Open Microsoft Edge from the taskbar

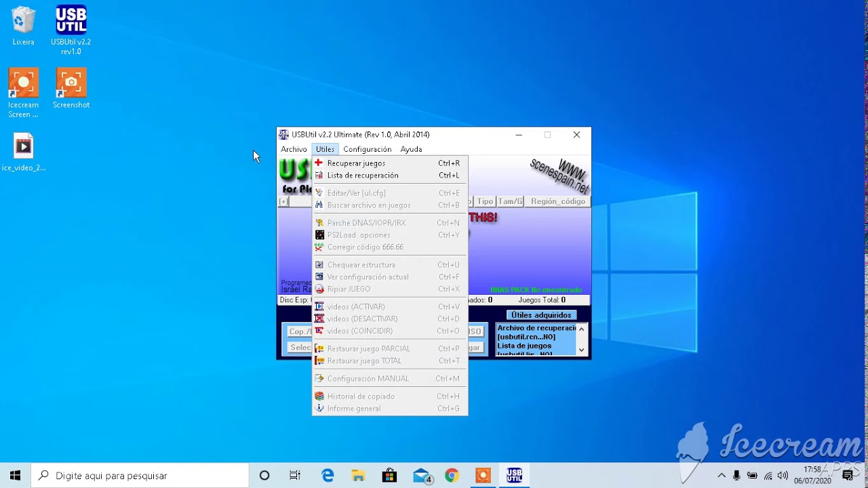point(328,476)
